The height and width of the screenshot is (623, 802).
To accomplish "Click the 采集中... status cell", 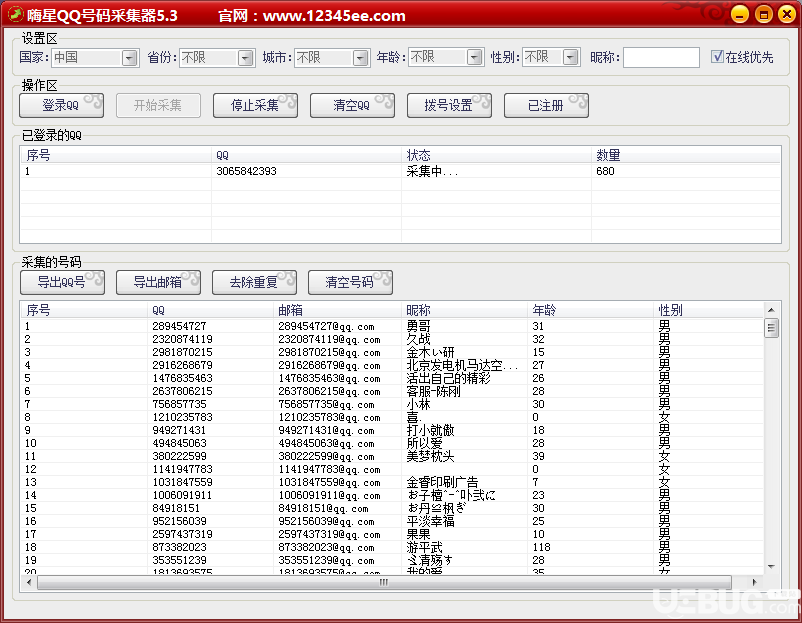I will click(432, 171).
